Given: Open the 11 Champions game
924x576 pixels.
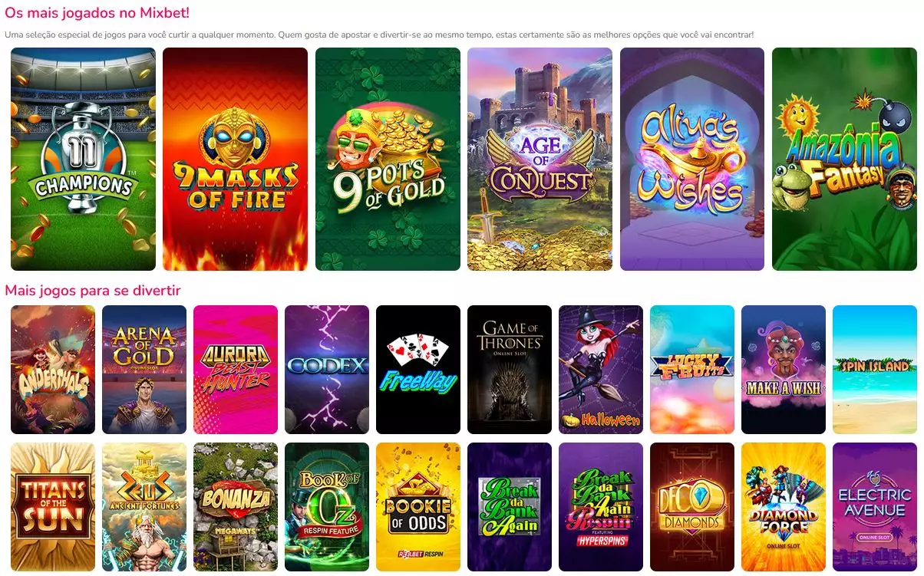Looking at the screenshot, I should (83, 160).
